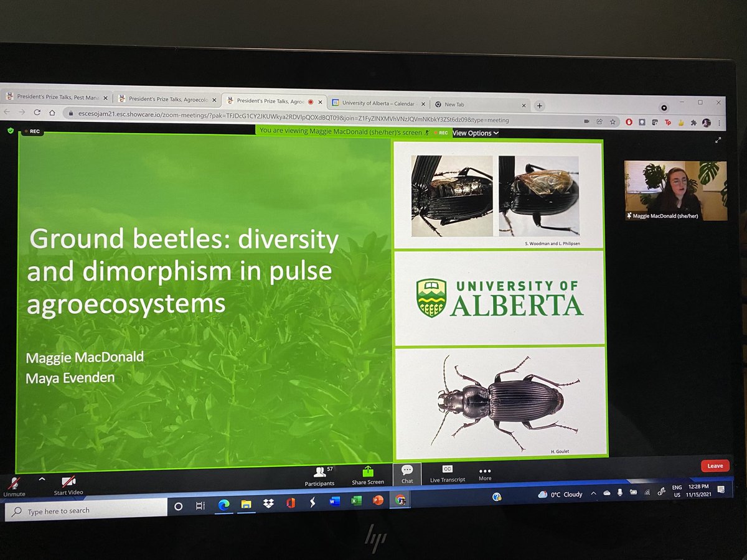Open the Chat panel
Image resolution: width=747 pixels, height=560 pixels.
pos(407,474)
